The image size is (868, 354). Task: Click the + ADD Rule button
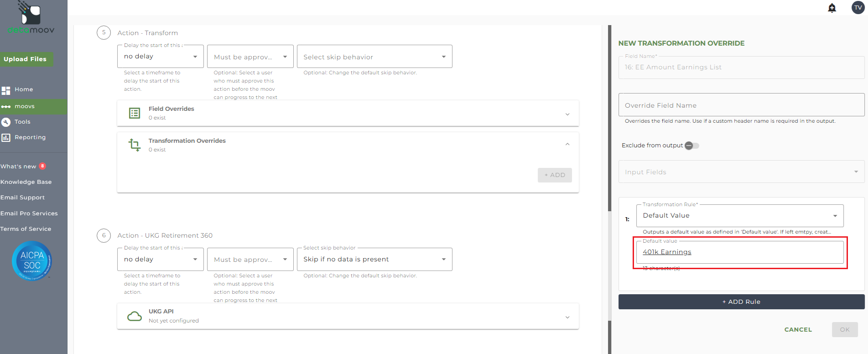coord(741,302)
